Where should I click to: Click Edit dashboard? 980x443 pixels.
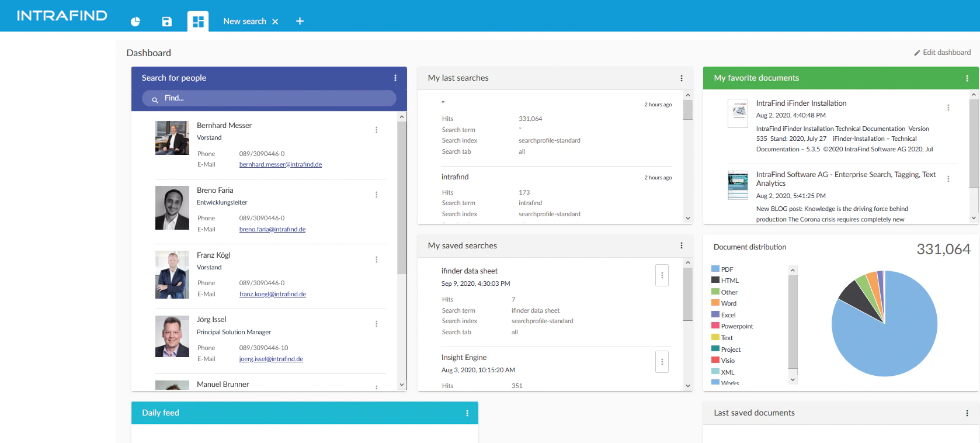click(x=942, y=53)
